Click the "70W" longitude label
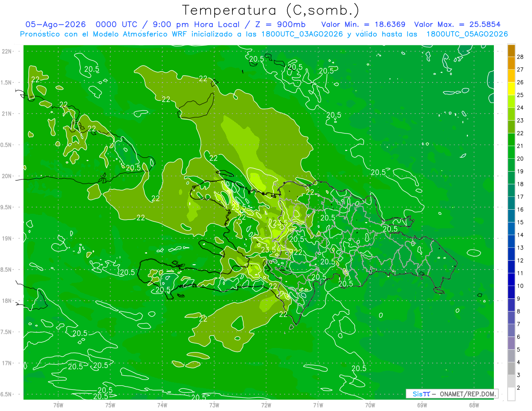 (370, 405)
